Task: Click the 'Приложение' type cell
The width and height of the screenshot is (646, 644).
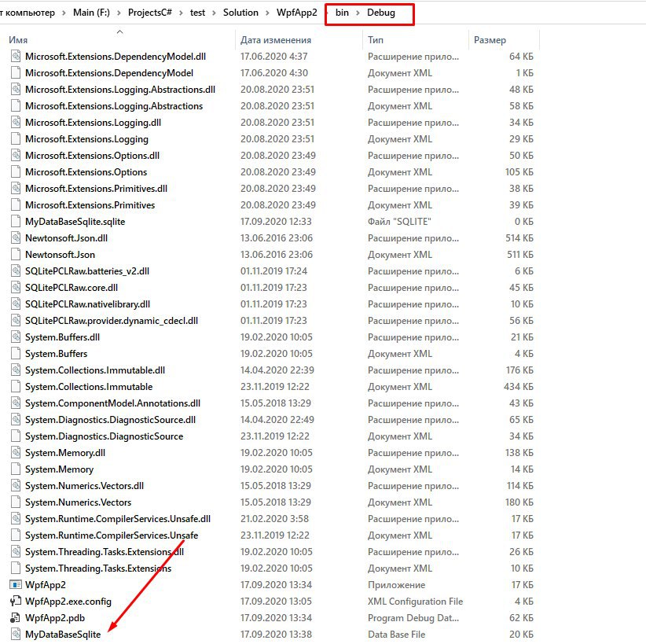Action: click(x=396, y=584)
